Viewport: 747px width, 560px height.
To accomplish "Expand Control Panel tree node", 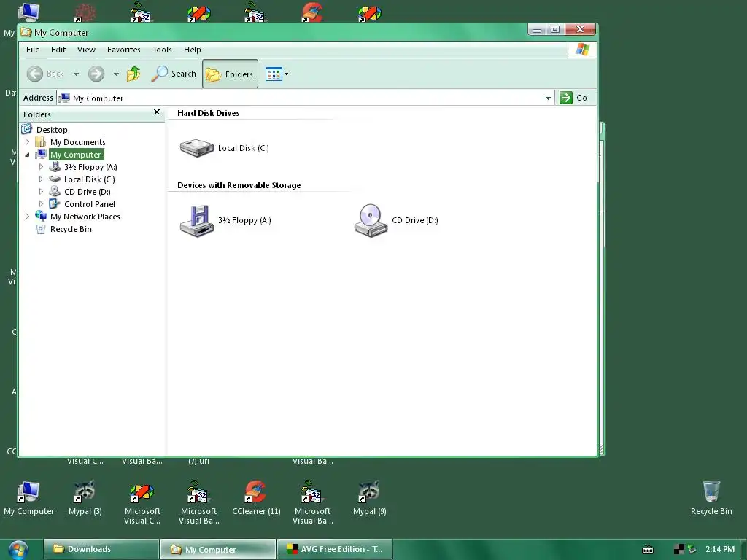I will (41, 204).
